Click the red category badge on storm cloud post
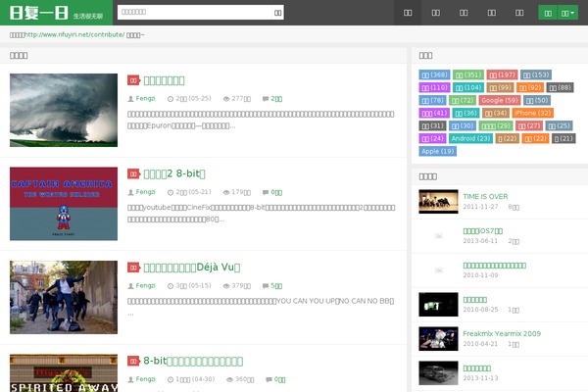The image size is (588, 392). [133, 80]
